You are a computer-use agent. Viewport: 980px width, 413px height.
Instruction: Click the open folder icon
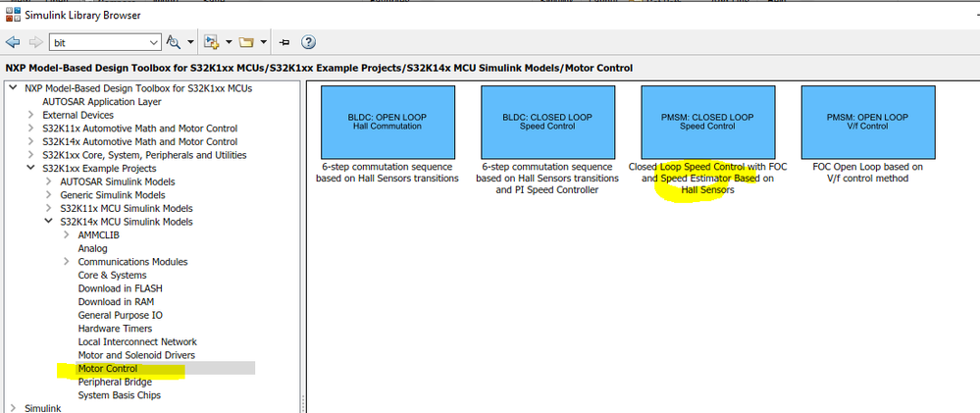click(246, 42)
